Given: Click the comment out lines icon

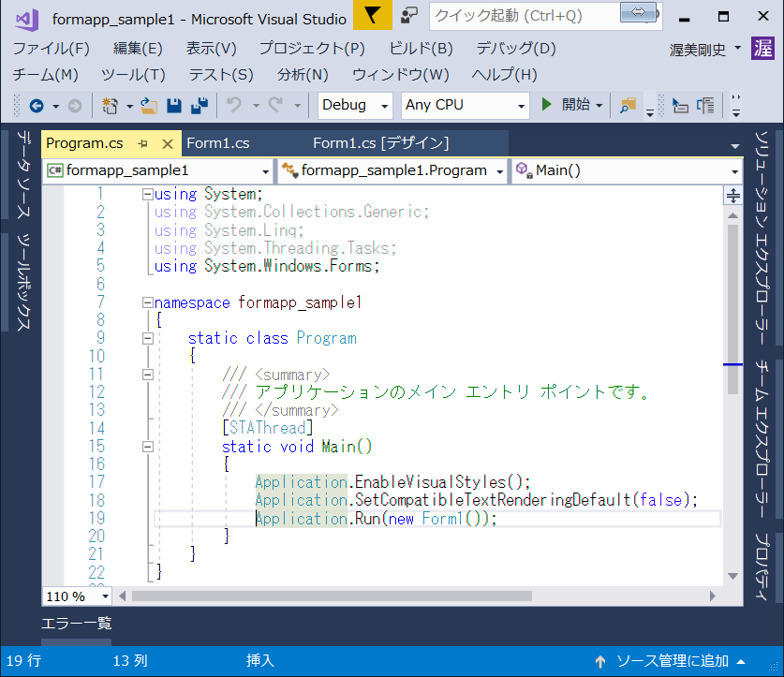Looking at the screenshot, I should 705,106.
